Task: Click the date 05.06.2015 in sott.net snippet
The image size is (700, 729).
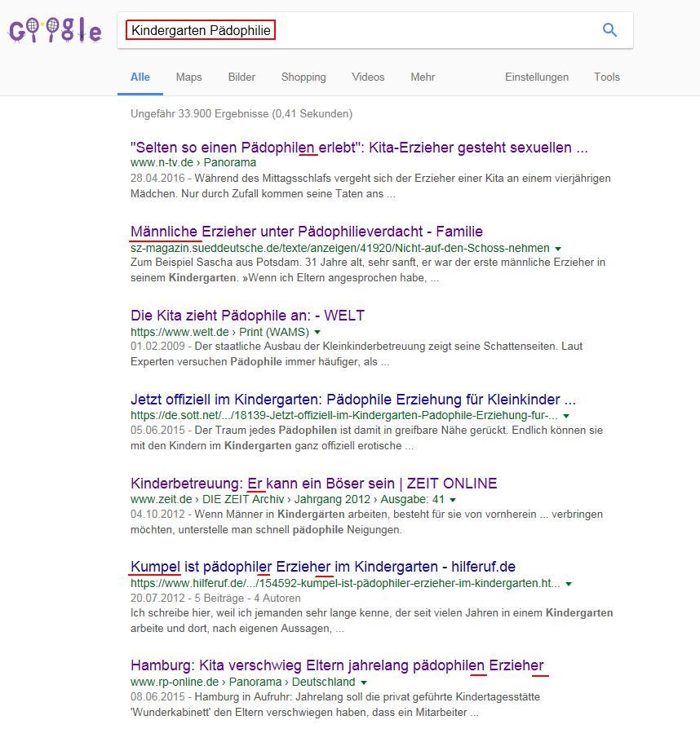Action: click(x=157, y=430)
